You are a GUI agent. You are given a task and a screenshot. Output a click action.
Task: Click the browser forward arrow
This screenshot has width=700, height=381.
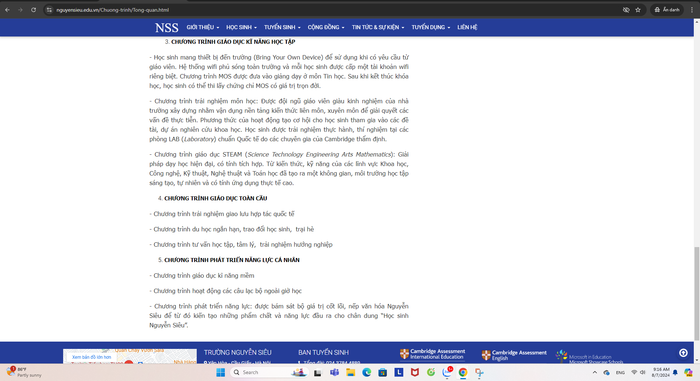[x=20, y=10]
